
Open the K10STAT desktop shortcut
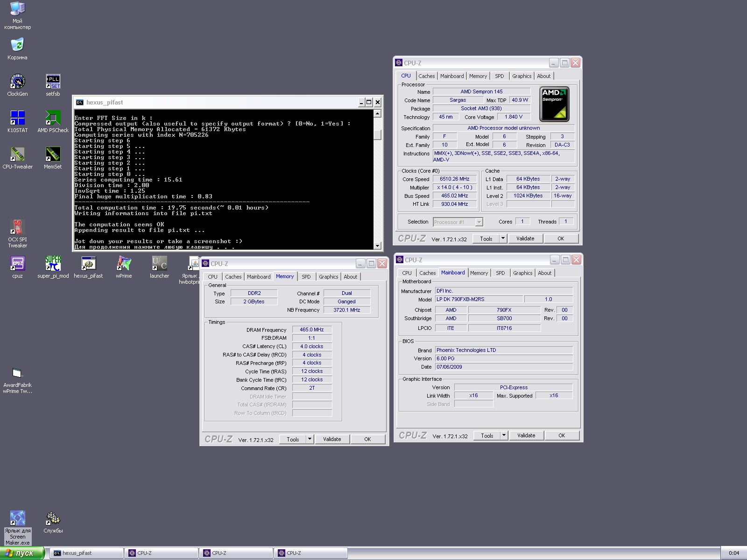point(17,118)
